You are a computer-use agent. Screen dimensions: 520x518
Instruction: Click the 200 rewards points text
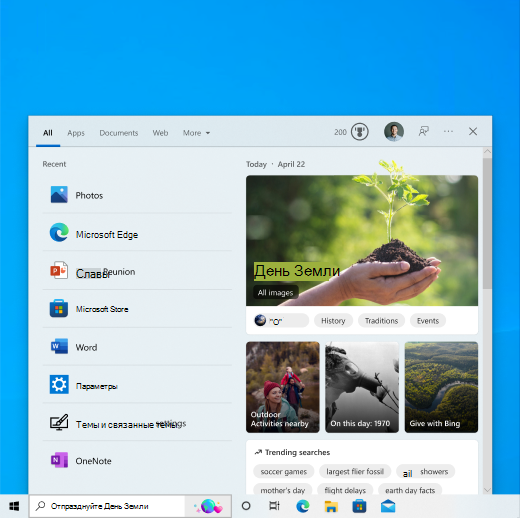point(340,132)
